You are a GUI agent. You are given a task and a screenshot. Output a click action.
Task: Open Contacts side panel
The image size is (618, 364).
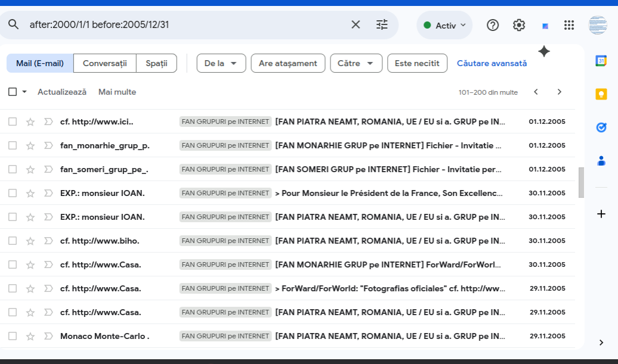601,160
